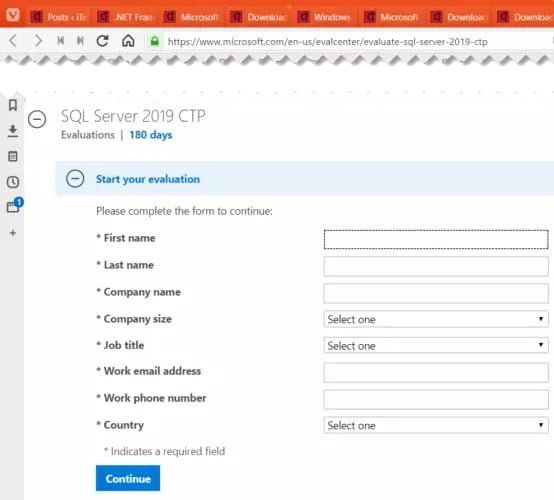Focus the Last name input field

tap(436, 266)
